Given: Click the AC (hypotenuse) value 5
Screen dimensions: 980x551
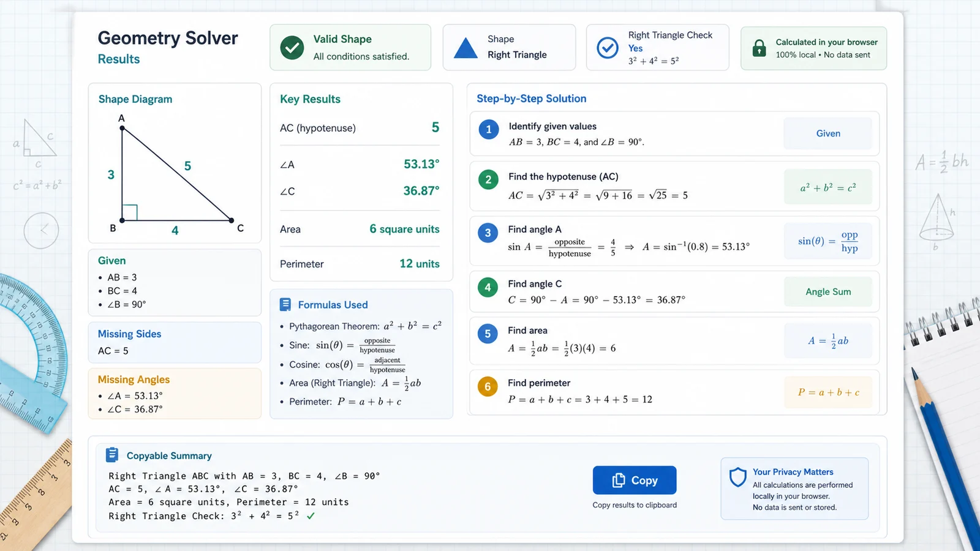Looking at the screenshot, I should pyautogui.click(x=435, y=127).
